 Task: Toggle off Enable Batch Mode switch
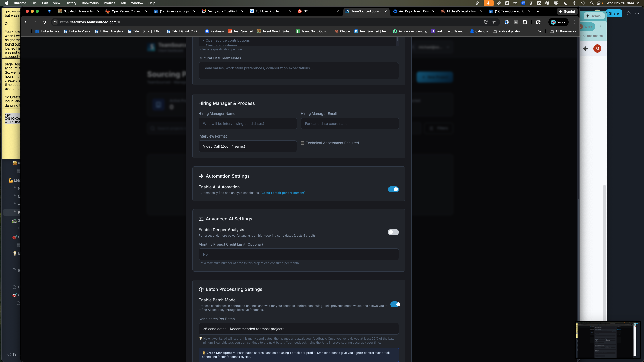coord(395,304)
